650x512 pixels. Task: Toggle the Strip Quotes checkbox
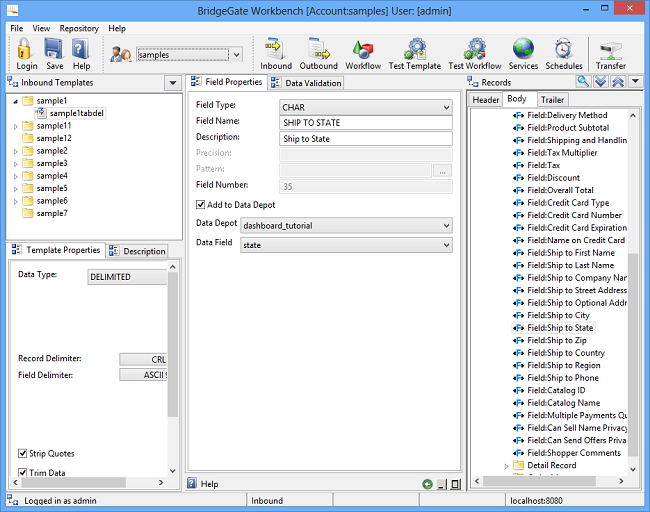tap(24, 454)
